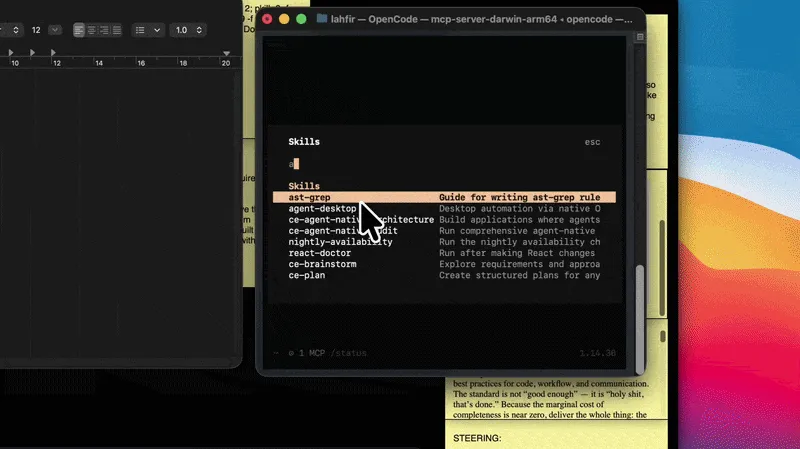800x449 pixels.
Task: Focus the Skills search input containing 'a'
Action: pyautogui.click(x=444, y=164)
